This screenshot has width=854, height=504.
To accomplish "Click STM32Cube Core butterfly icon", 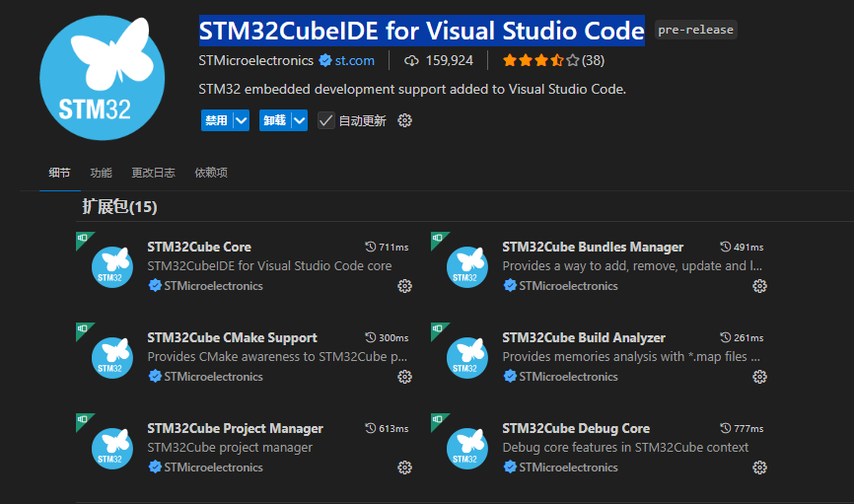I will pyautogui.click(x=112, y=267).
